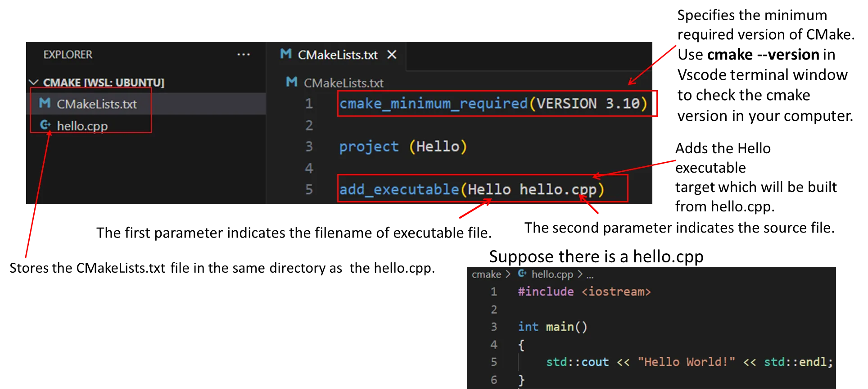Open hello.cpp from the Explorer tree

pos(82,126)
